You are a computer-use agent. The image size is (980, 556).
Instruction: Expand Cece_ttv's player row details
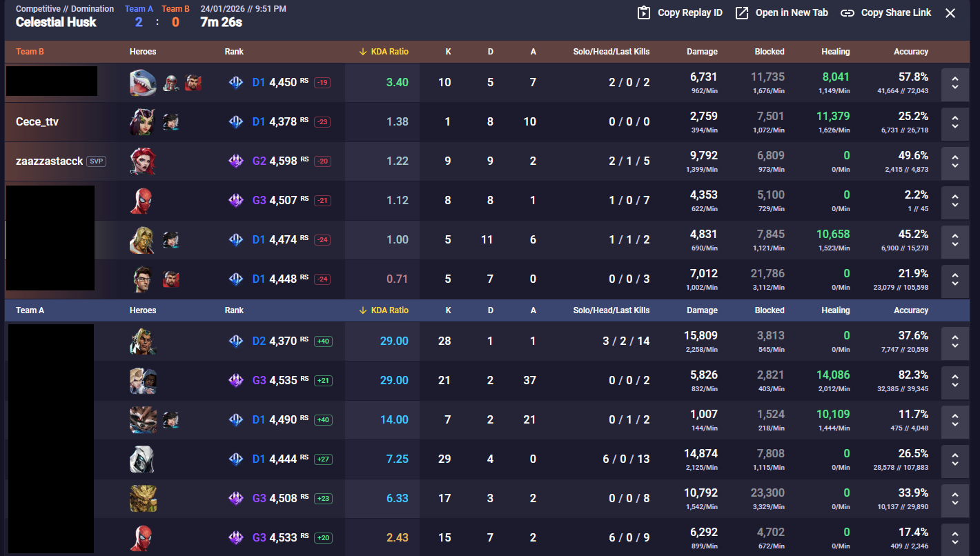[955, 122]
